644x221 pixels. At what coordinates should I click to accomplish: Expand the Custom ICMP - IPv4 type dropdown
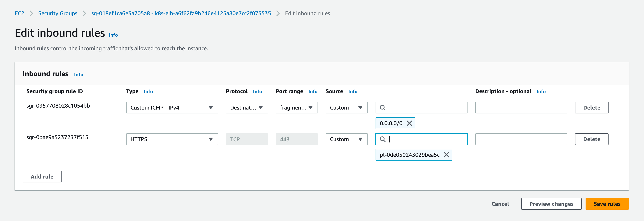pyautogui.click(x=172, y=108)
